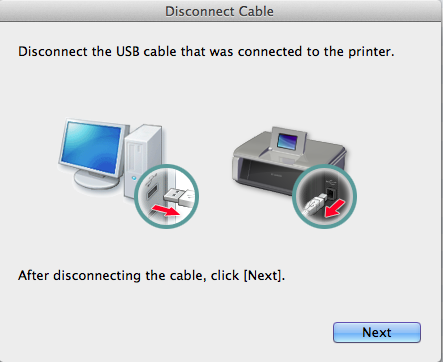Click the white USB connector plug image
Viewport: 443px width, 362px height.
tap(179, 197)
